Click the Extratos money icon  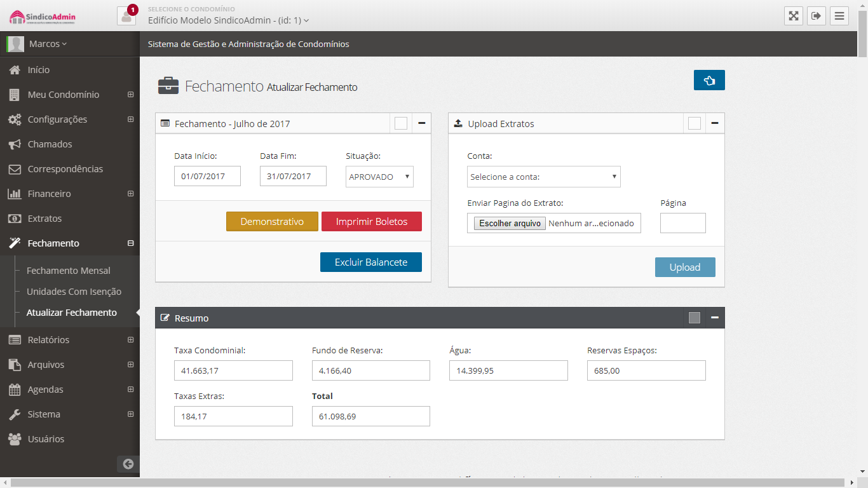[15, 219]
